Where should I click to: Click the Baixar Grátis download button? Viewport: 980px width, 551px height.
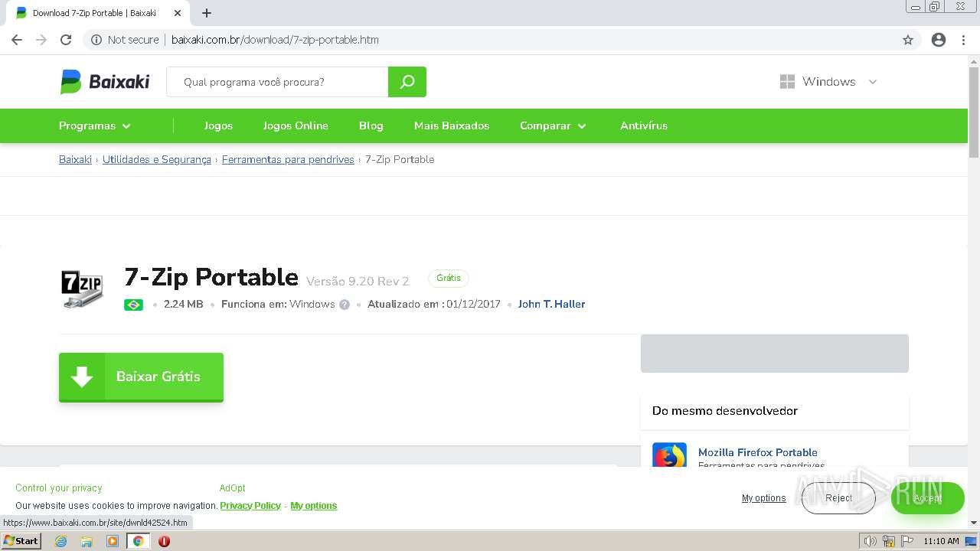coord(141,377)
